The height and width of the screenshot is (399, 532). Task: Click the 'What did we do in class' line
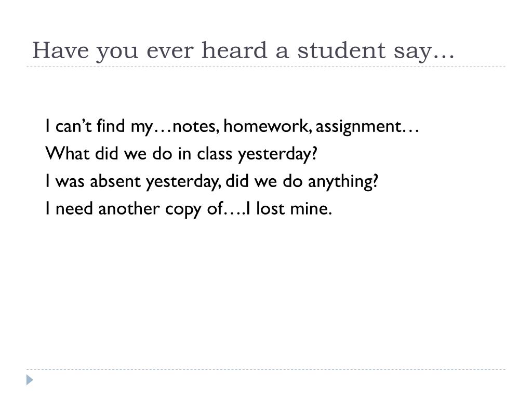coord(181,154)
